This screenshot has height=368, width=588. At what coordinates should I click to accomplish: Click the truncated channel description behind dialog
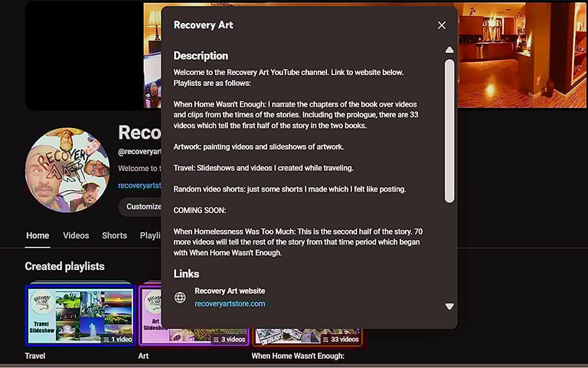tap(139, 169)
